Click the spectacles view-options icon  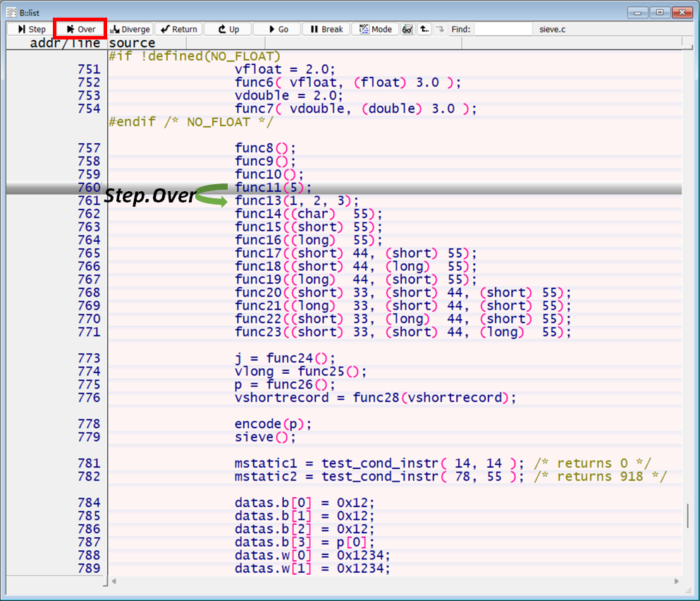407,29
